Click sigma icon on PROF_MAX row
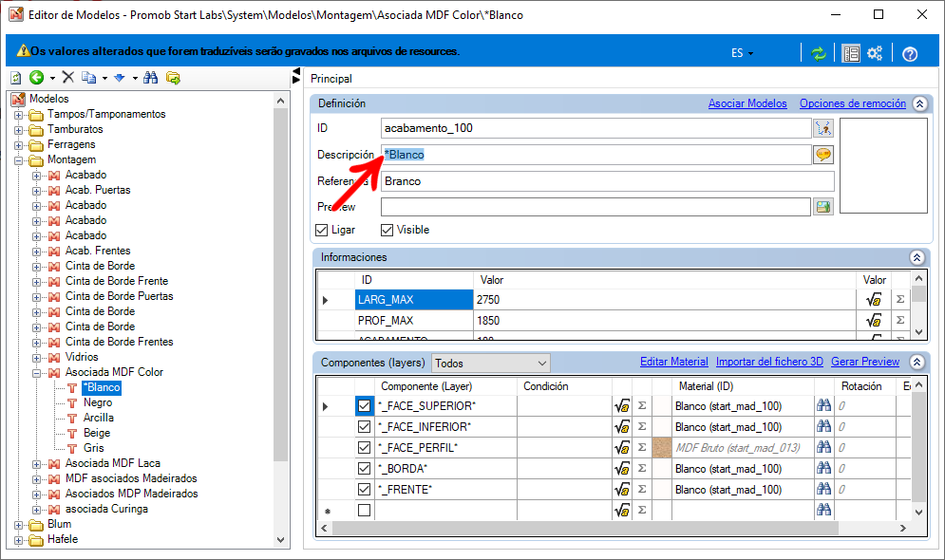The width and height of the screenshot is (945, 560). point(900,321)
